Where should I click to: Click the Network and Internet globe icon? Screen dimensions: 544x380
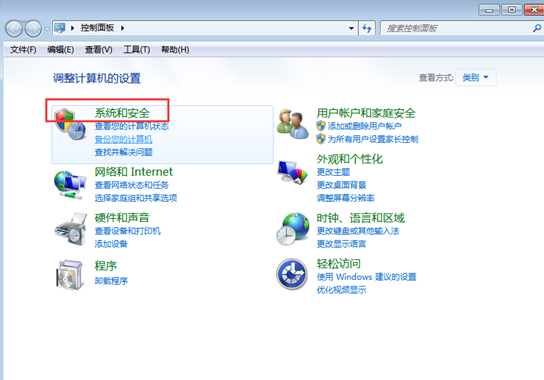(70, 185)
